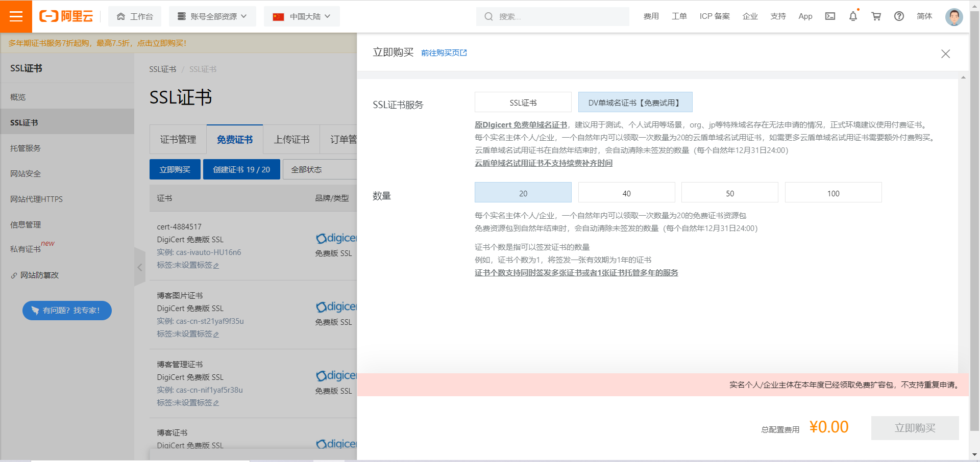The image size is (980, 462).
Task: Open 托管服务 in sidebar
Action: (67, 148)
